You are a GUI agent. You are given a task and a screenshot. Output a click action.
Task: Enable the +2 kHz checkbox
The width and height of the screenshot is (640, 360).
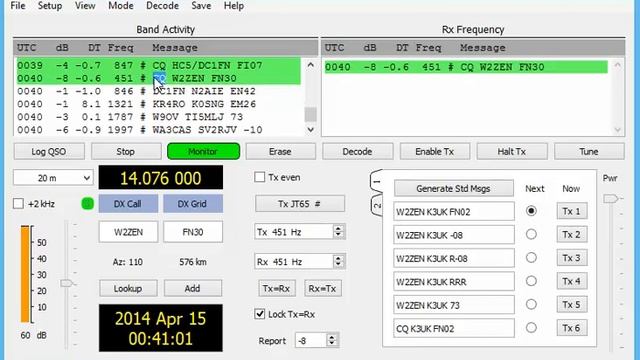point(18,203)
